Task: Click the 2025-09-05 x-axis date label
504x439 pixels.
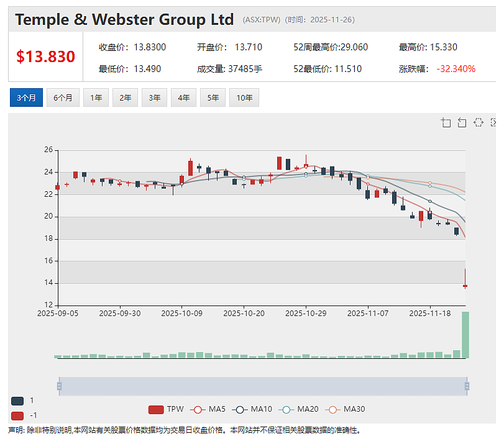Action: point(58,314)
